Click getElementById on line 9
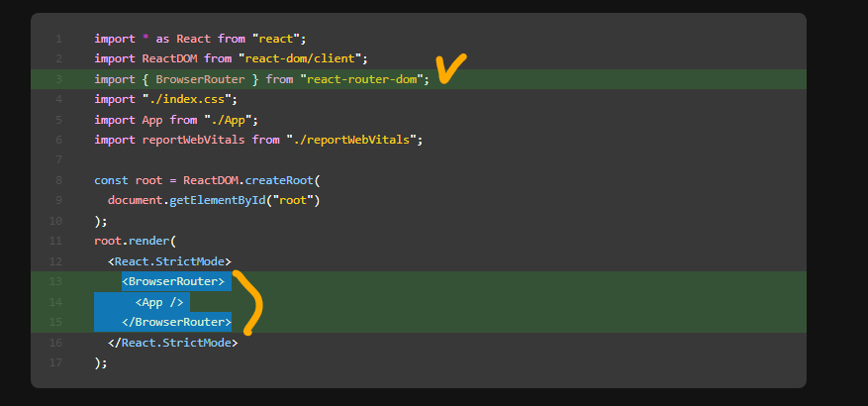 point(218,200)
